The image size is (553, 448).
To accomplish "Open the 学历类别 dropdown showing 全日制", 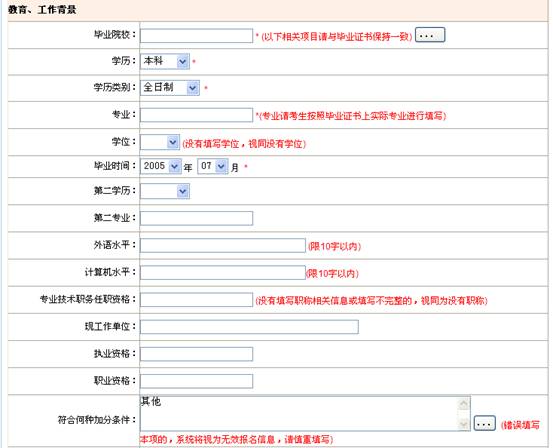I will pyautogui.click(x=170, y=88).
